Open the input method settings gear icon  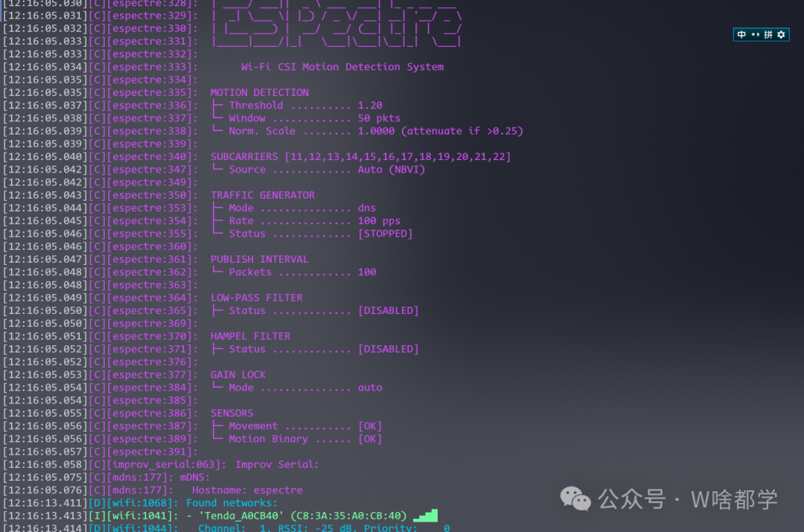[x=781, y=34]
